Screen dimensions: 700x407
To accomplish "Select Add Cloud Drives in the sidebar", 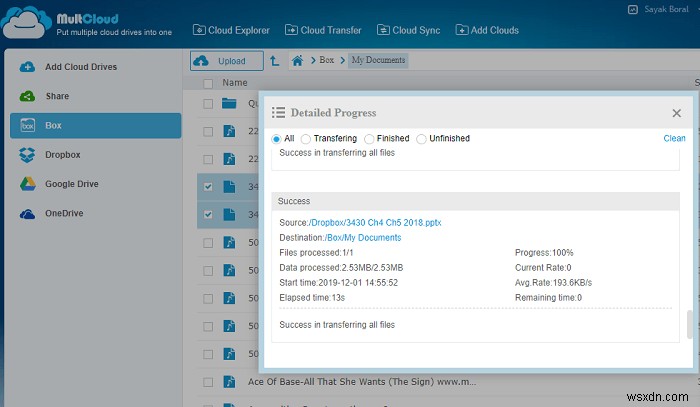I will click(81, 67).
